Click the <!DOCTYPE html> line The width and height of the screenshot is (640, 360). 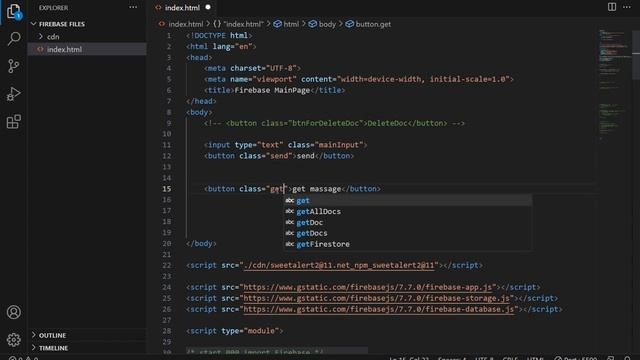(x=219, y=36)
